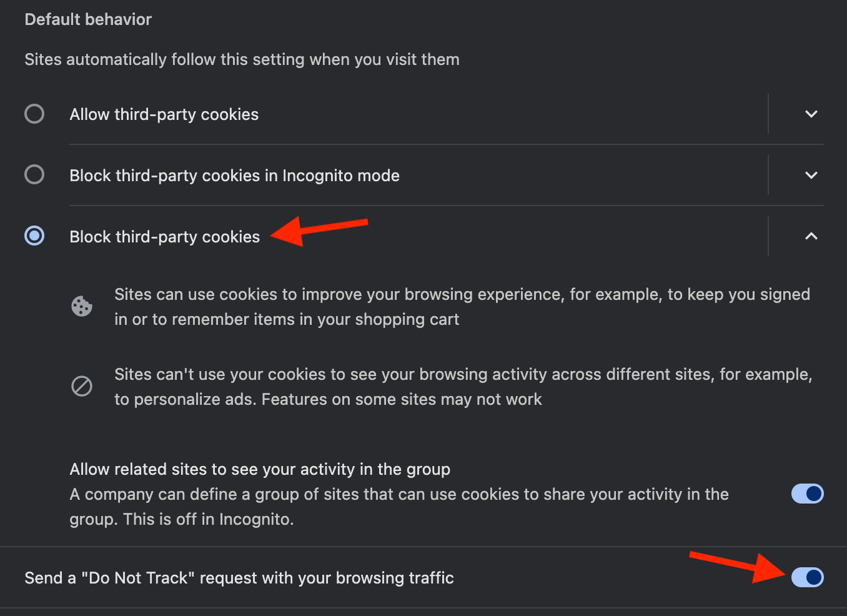This screenshot has width=847, height=616.
Task: Select the Allow third-party cookies radio button
Action: [x=34, y=114]
